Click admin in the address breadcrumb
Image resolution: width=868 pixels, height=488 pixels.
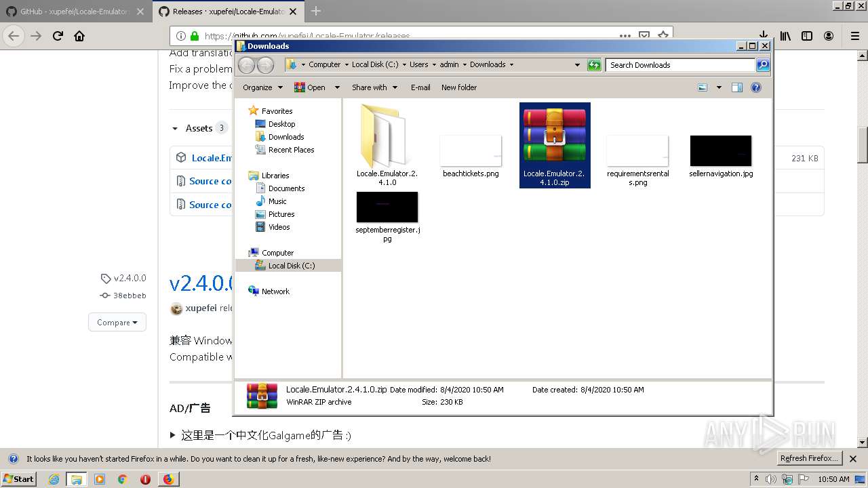(449, 65)
